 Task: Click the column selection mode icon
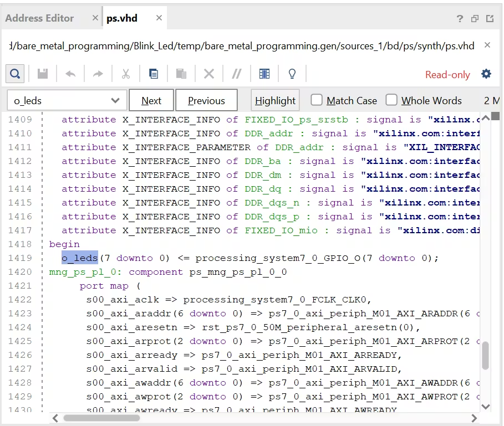264,74
